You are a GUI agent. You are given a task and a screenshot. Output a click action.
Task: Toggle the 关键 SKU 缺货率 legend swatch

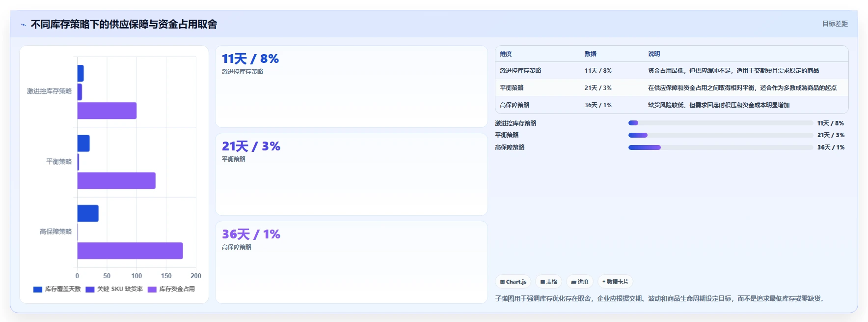coord(90,289)
